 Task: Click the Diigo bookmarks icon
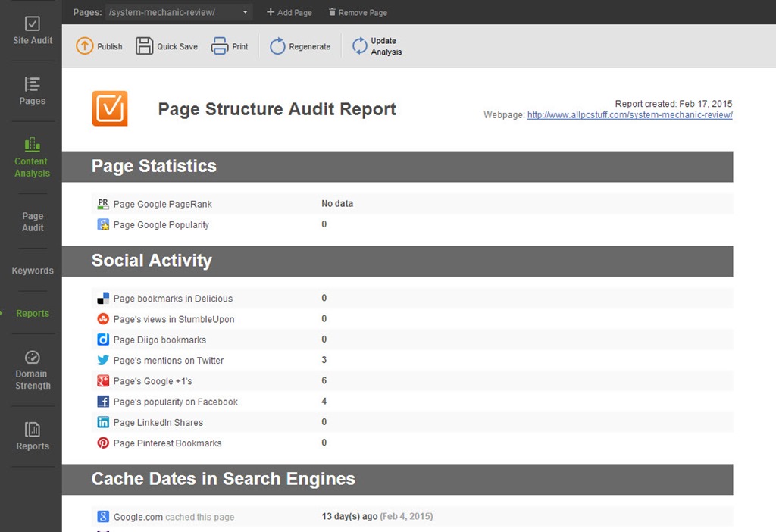pyautogui.click(x=103, y=340)
